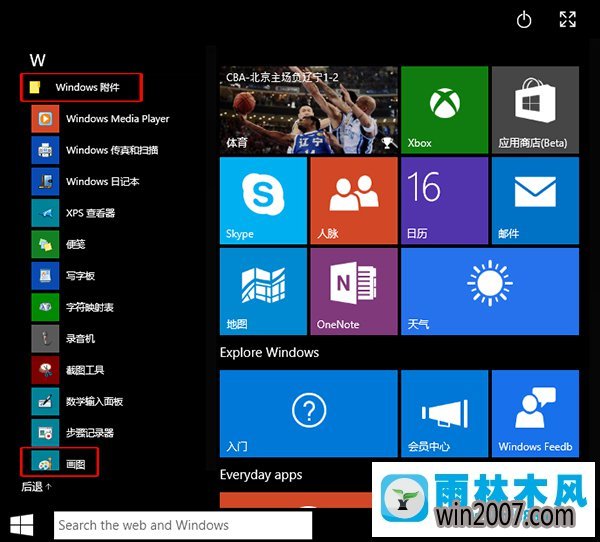Open the power options icon

[524, 20]
